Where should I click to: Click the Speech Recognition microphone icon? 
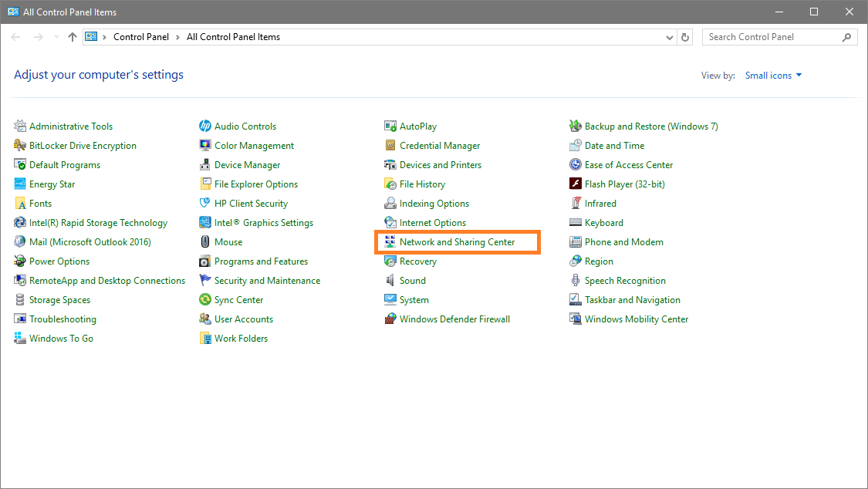(x=575, y=281)
